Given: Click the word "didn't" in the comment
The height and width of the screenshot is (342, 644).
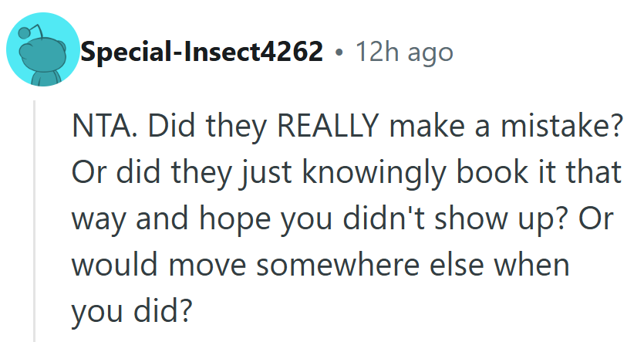Looking at the screenshot, I should tap(376, 220).
